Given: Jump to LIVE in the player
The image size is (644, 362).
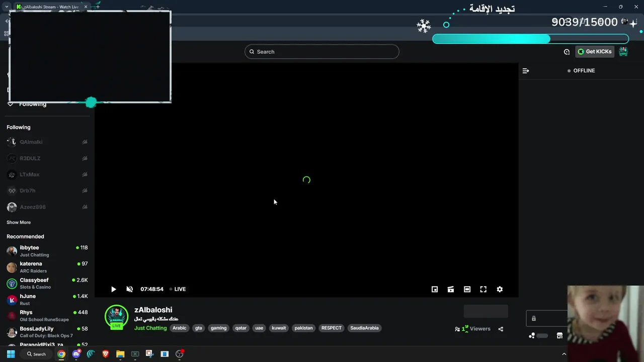Looking at the screenshot, I should (178, 289).
